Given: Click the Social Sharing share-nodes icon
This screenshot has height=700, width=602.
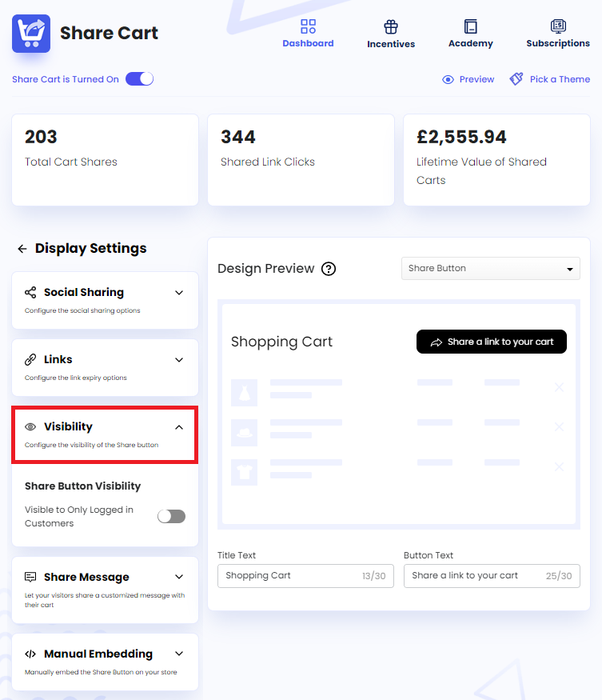Looking at the screenshot, I should coord(30,293).
